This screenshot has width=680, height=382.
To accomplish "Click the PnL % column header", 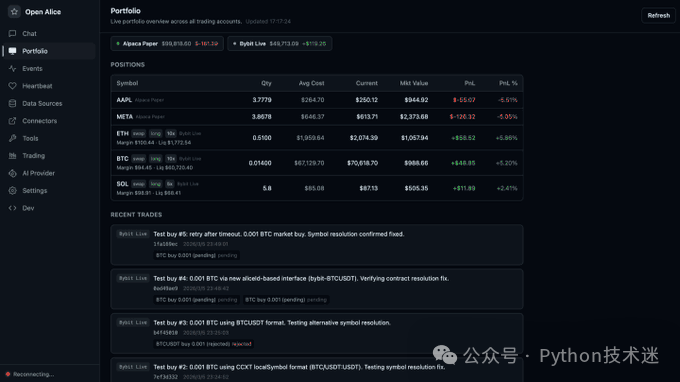I will point(508,83).
